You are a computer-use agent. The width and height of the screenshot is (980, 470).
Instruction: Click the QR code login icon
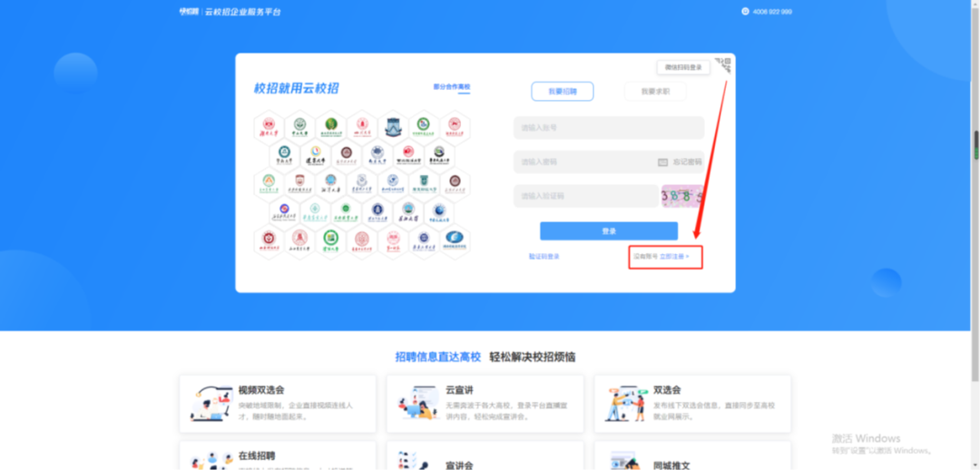[x=723, y=64]
